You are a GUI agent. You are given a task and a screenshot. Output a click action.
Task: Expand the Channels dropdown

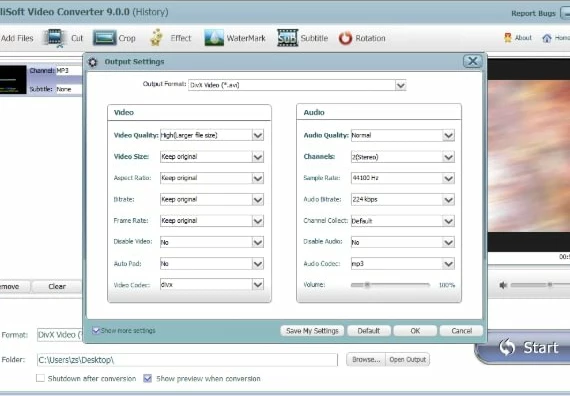449,157
